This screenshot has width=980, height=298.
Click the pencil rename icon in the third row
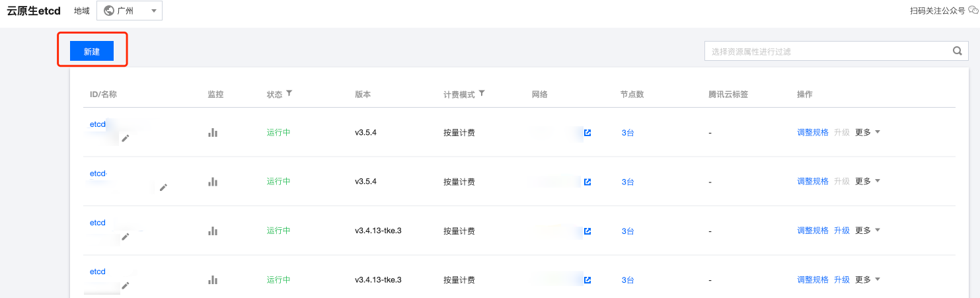(x=125, y=236)
